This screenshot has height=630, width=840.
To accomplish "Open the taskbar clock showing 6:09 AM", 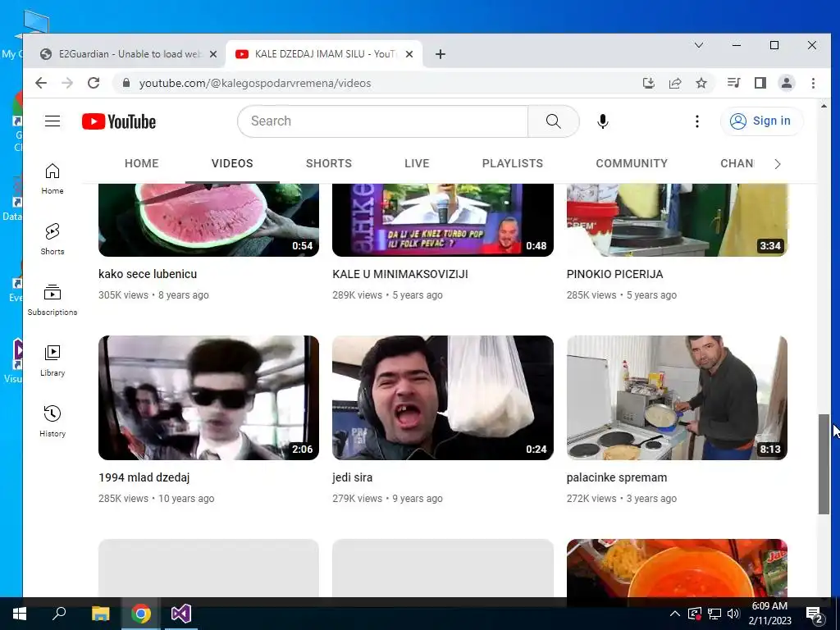I will click(769, 614).
